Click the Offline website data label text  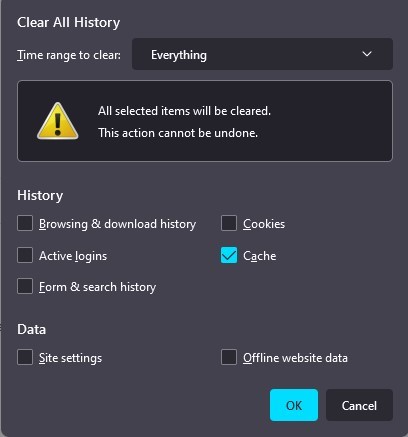[x=295, y=358]
